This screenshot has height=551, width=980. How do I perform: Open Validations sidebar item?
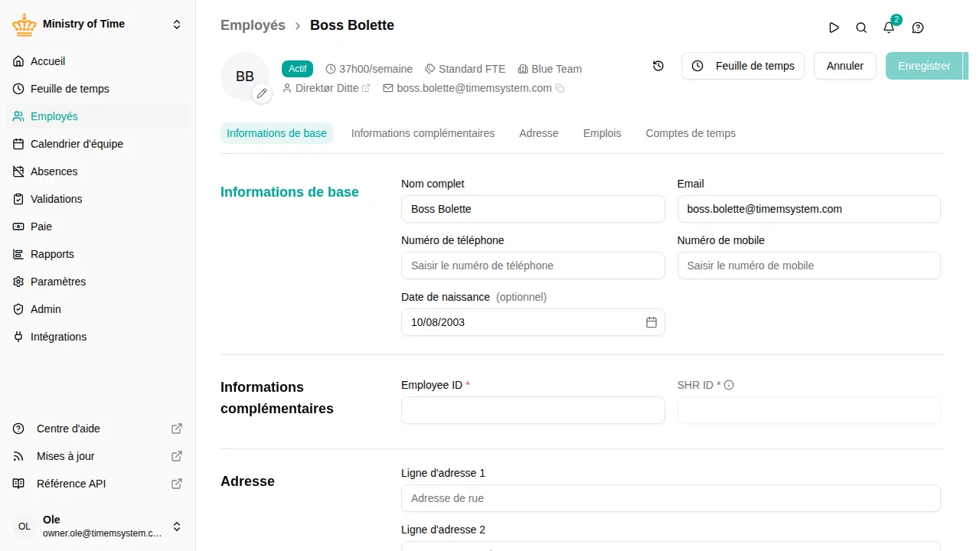tap(98, 199)
